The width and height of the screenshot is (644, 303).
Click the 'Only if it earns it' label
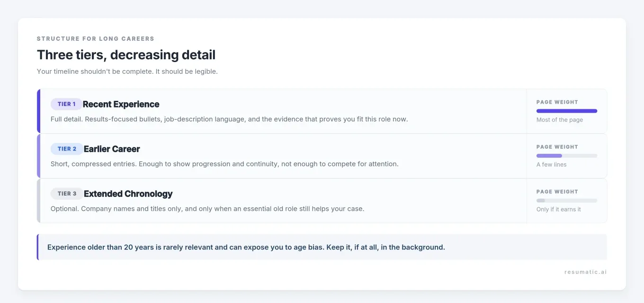(x=559, y=209)
